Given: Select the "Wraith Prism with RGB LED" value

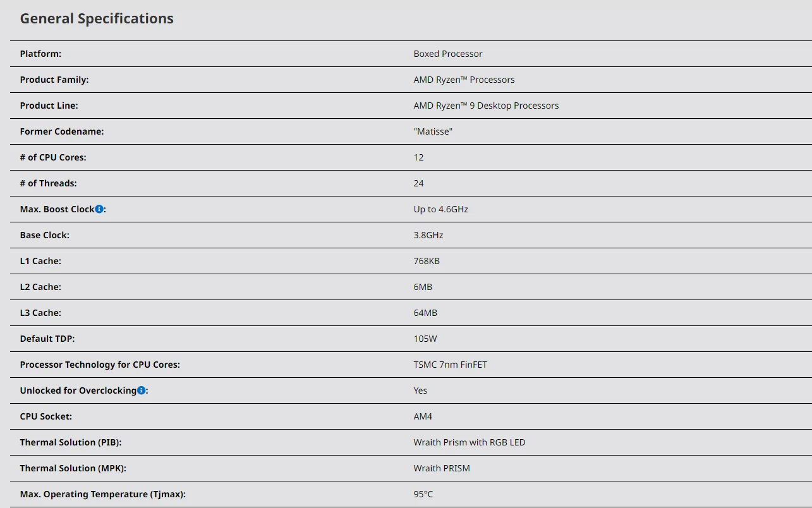Looking at the screenshot, I should click(x=469, y=442).
